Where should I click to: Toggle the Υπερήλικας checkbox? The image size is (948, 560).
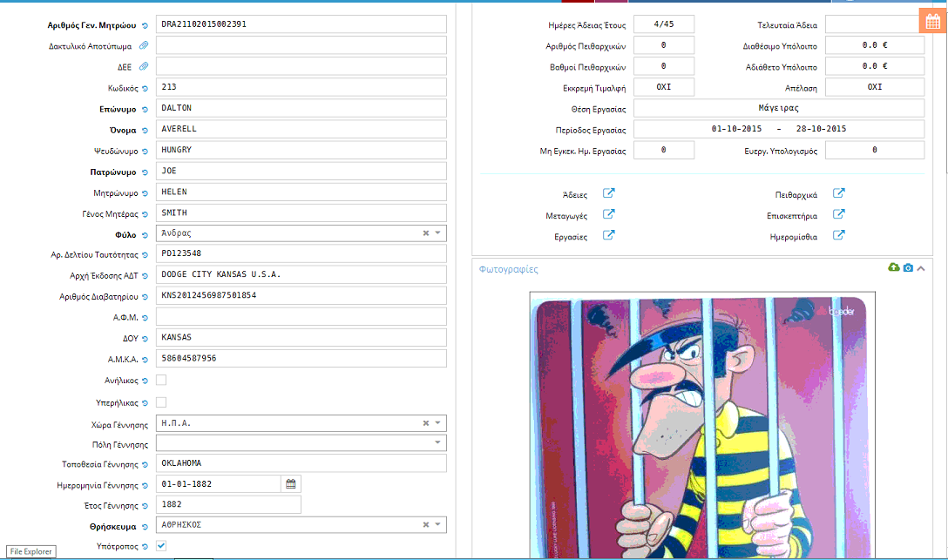[x=161, y=402]
